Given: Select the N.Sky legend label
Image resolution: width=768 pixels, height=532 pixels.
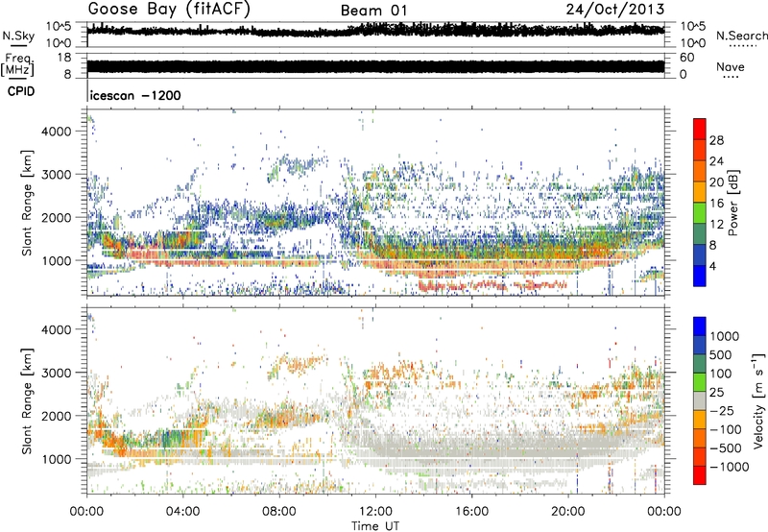Looking at the screenshot, I should tap(18, 36).
